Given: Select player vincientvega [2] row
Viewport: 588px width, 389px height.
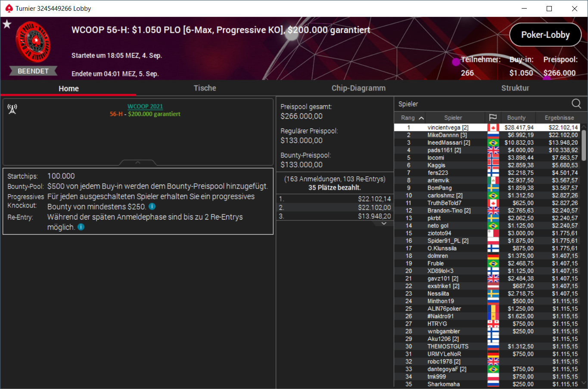Looking at the screenshot, I should (487, 128).
